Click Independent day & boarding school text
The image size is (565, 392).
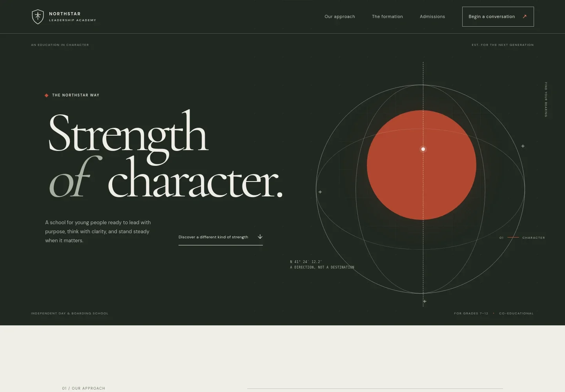[70, 314]
